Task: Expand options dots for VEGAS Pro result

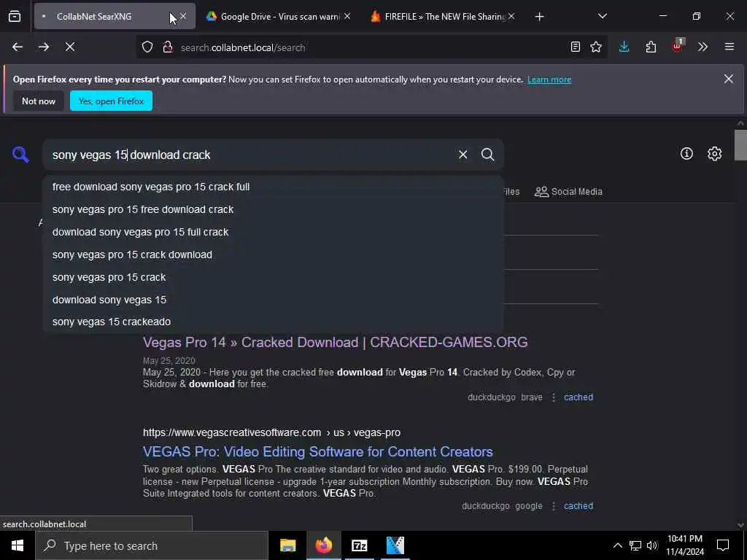Action: click(x=553, y=506)
